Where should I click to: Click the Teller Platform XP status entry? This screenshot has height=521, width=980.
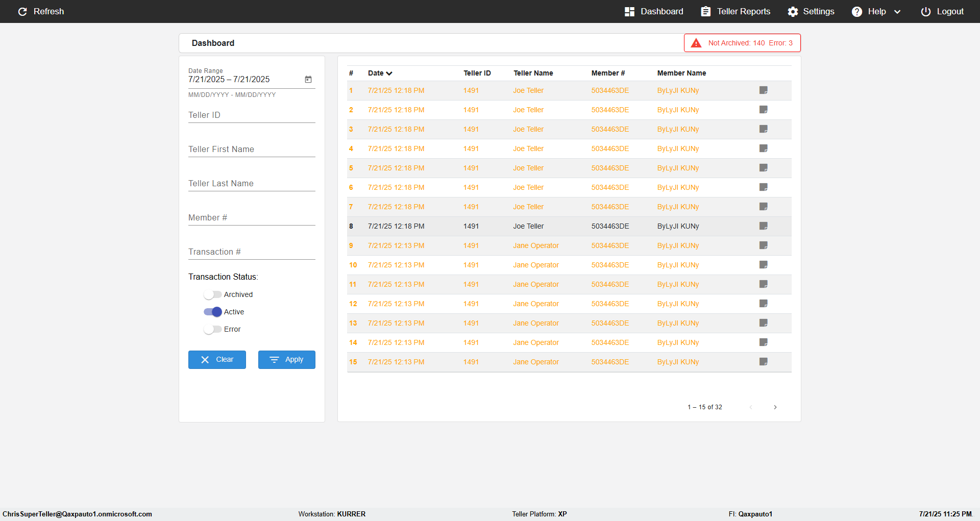pos(540,514)
